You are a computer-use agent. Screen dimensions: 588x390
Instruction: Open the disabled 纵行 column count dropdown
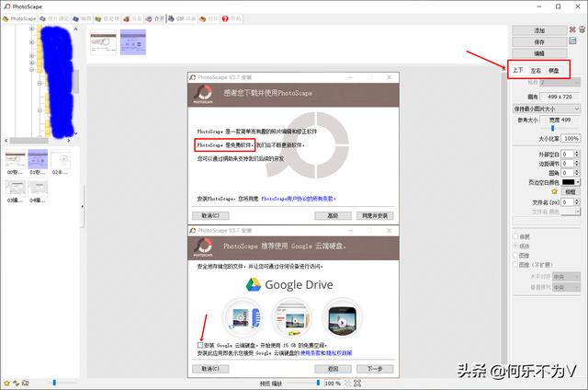click(560, 82)
